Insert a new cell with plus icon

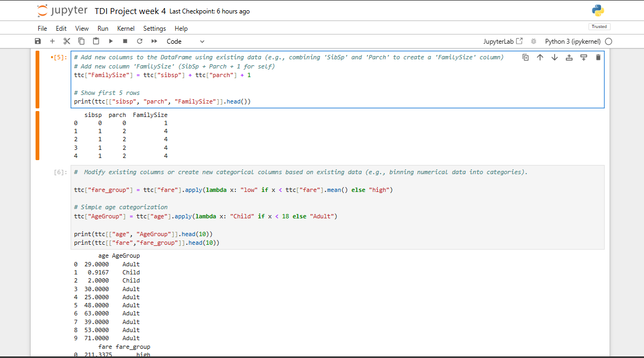[x=52, y=41]
